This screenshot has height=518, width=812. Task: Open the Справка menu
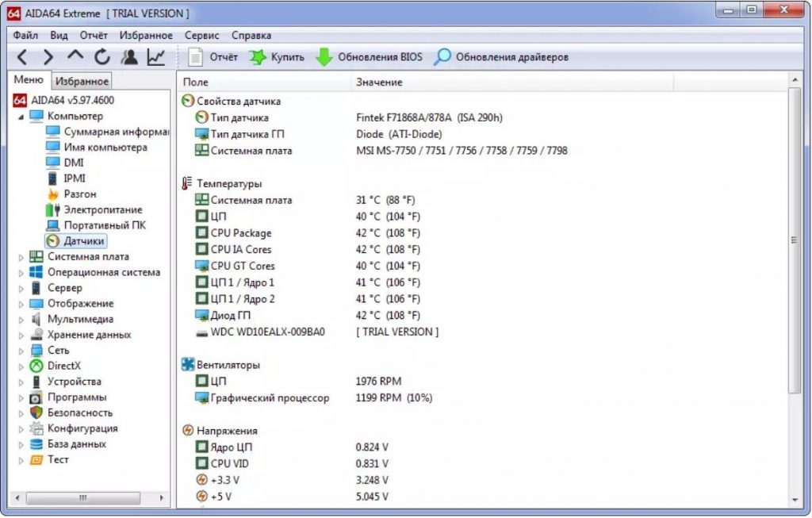[x=251, y=35]
